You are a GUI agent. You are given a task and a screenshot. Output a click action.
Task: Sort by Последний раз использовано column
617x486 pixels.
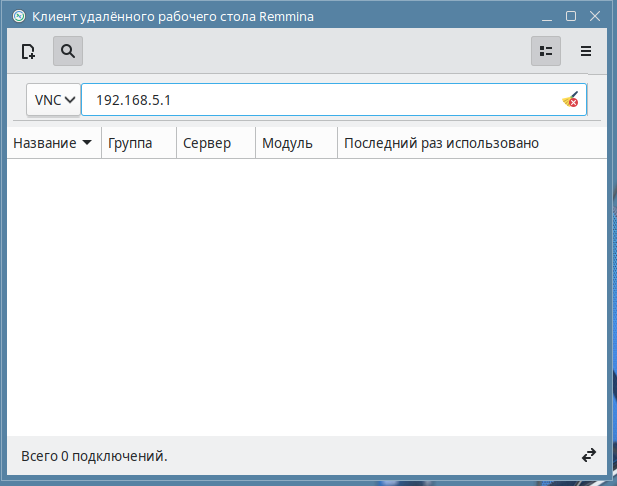(472, 143)
